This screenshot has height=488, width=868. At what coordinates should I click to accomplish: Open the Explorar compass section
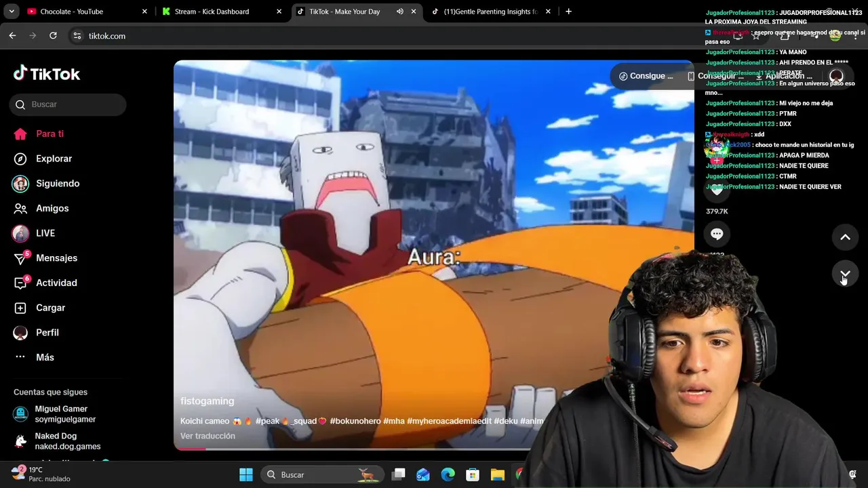point(43,159)
